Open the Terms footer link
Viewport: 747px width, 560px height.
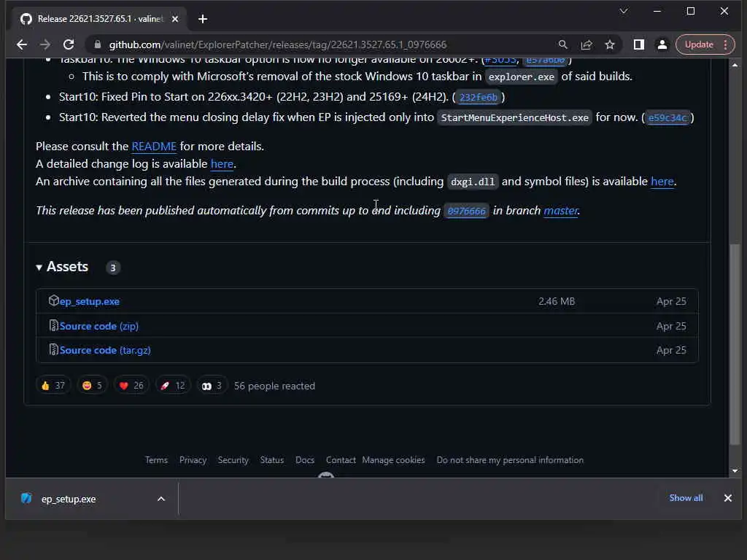tap(156, 461)
